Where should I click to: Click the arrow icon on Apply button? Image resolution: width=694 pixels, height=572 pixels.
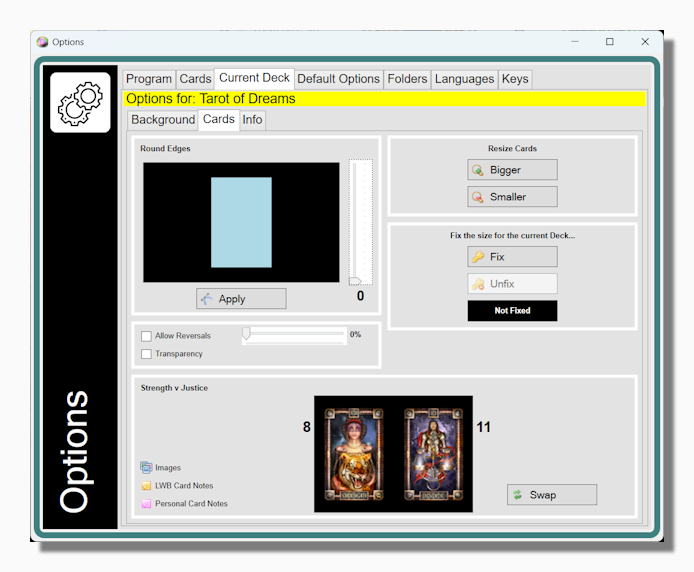click(x=207, y=299)
